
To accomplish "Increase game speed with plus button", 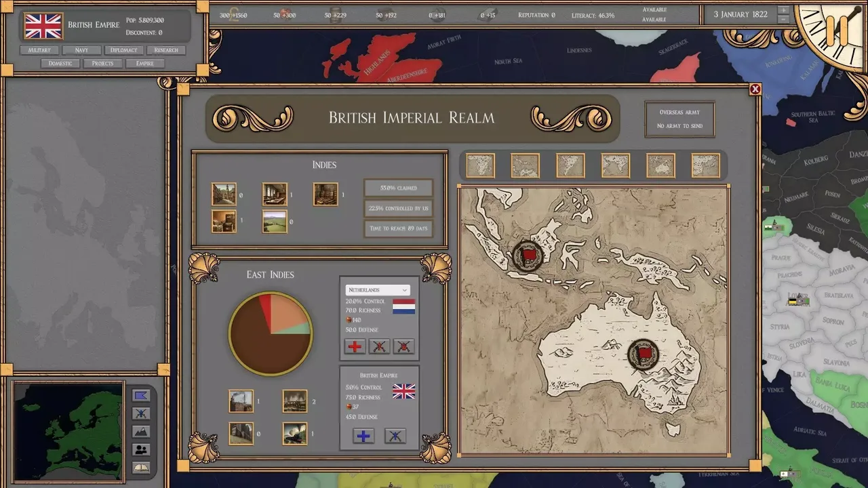I will [x=784, y=10].
